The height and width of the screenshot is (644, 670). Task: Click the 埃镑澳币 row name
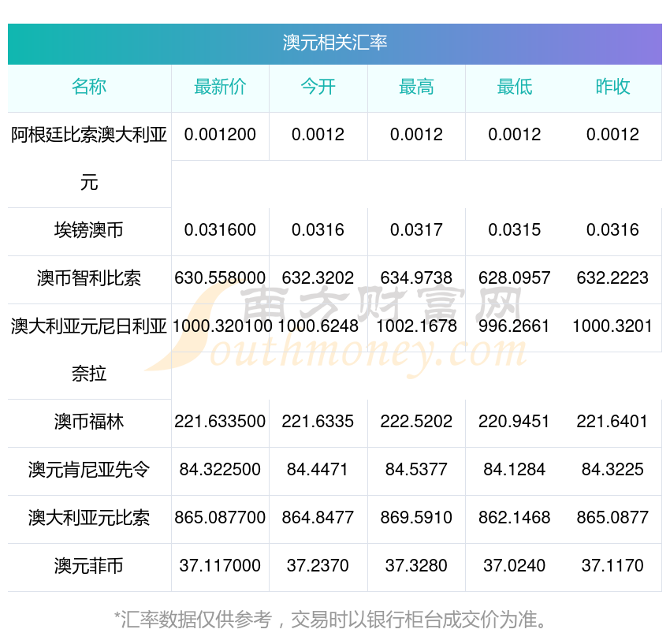click(89, 230)
